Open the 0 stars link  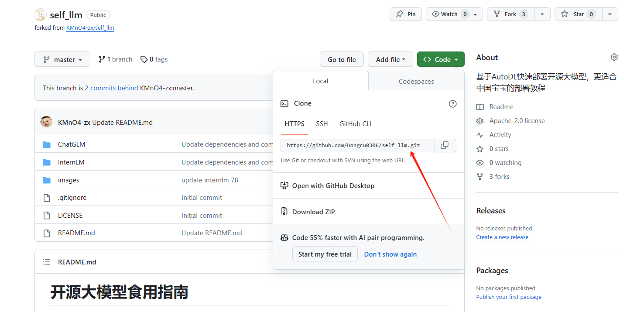tap(499, 149)
